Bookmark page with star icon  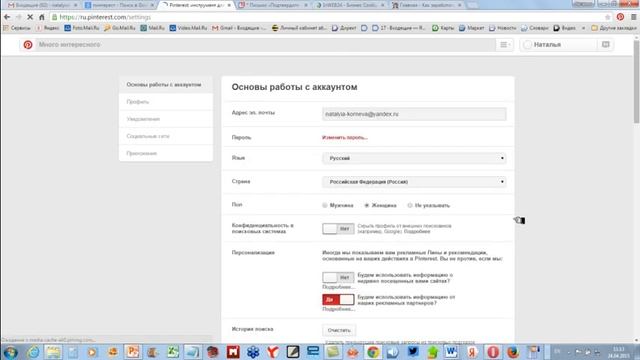[x=608, y=17]
